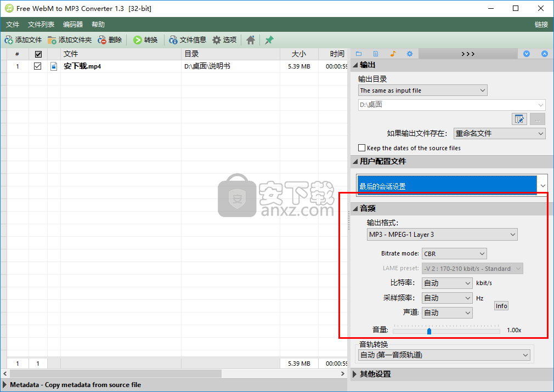The width and height of the screenshot is (554, 392).
Task: Sort by the 目录 column header
Action: tap(231, 54)
